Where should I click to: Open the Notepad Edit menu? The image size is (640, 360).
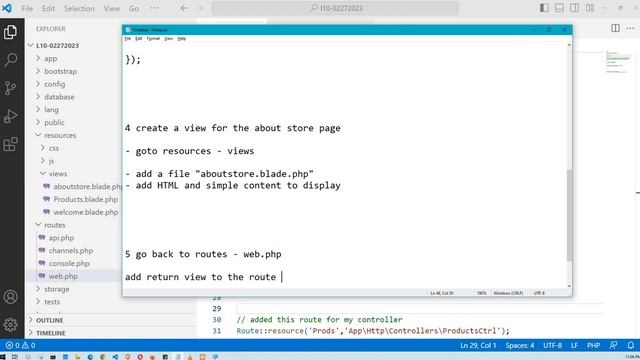pyautogui.click(x=139, y=38)
